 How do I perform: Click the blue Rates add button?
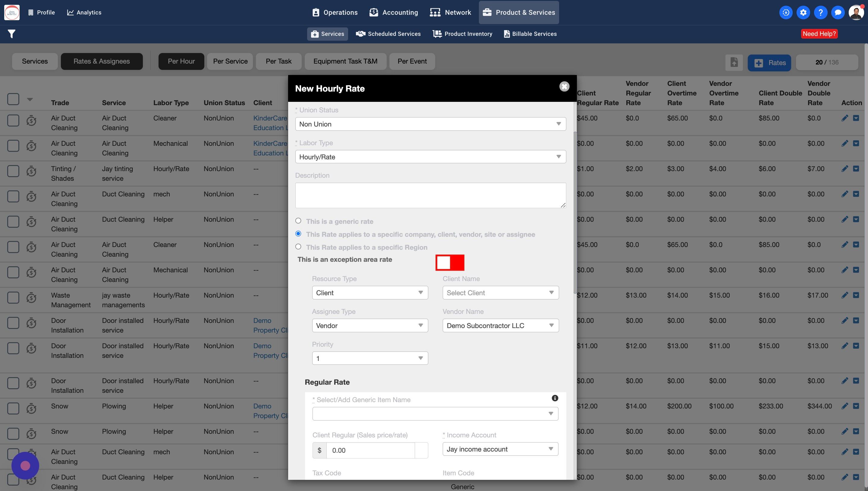pos(769,63)
